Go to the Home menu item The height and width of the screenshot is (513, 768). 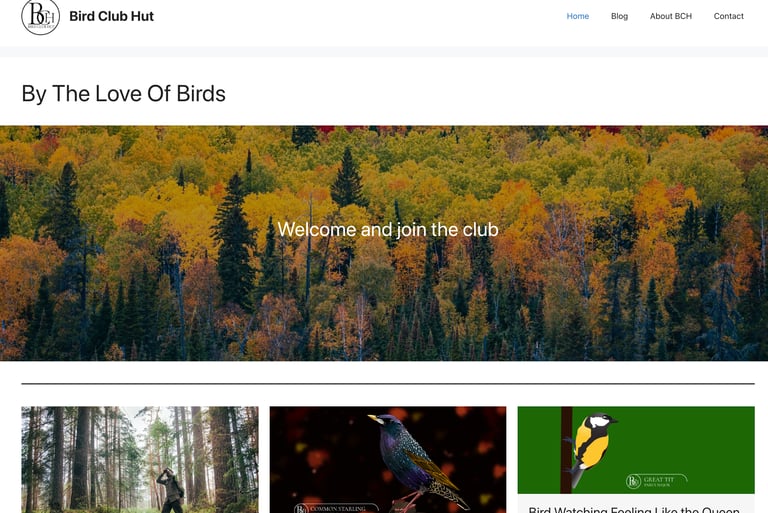(x=577, y=16)
